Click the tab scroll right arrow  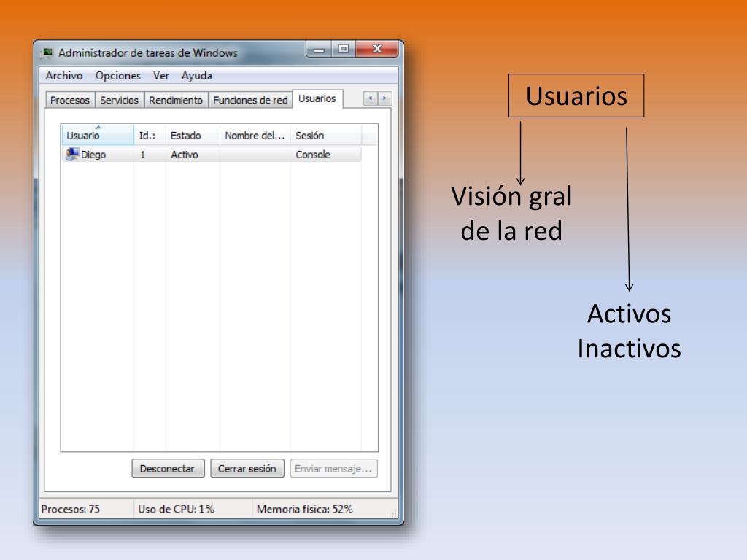(384, 98)
